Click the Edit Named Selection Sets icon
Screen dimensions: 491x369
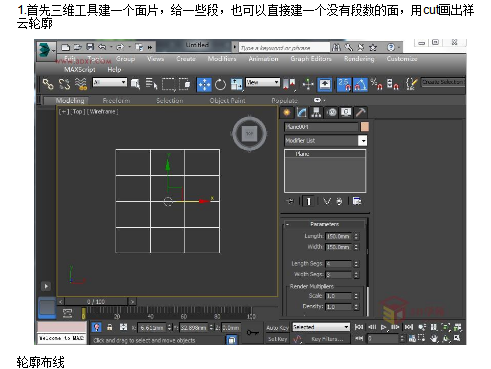click(x=411, y=84)
